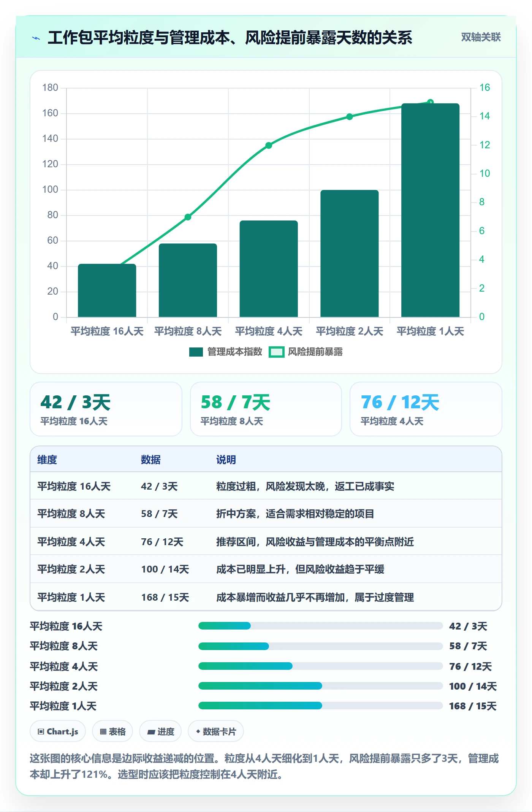Click the line point above 平均粒度 4人天

(x=269, y=145)
